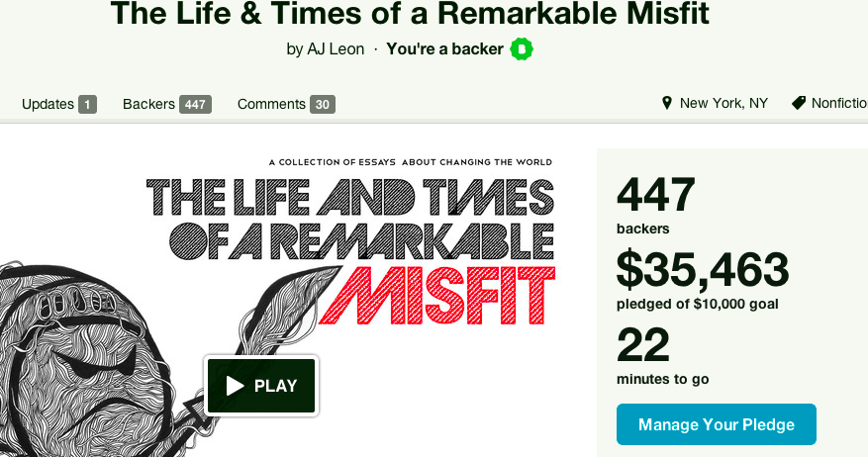Click the red MISFIT poster lettering

pyautogui.click(x=443, y=295)
